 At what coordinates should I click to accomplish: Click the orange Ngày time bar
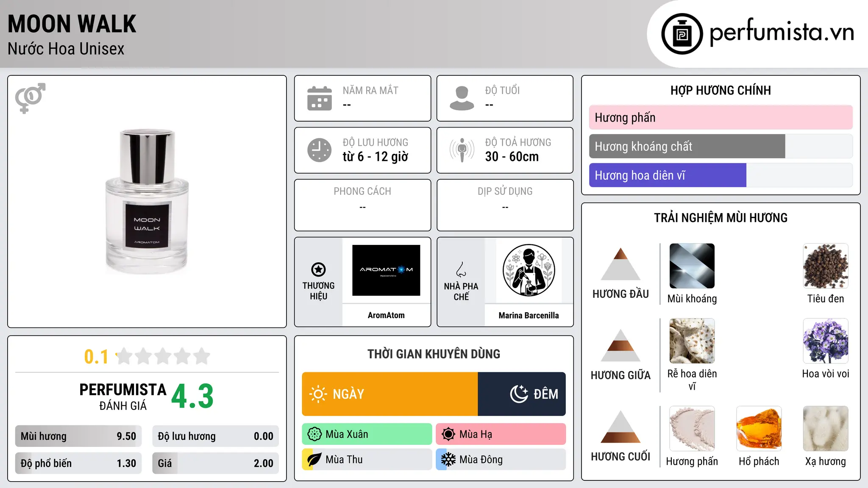tap(390, 394)
